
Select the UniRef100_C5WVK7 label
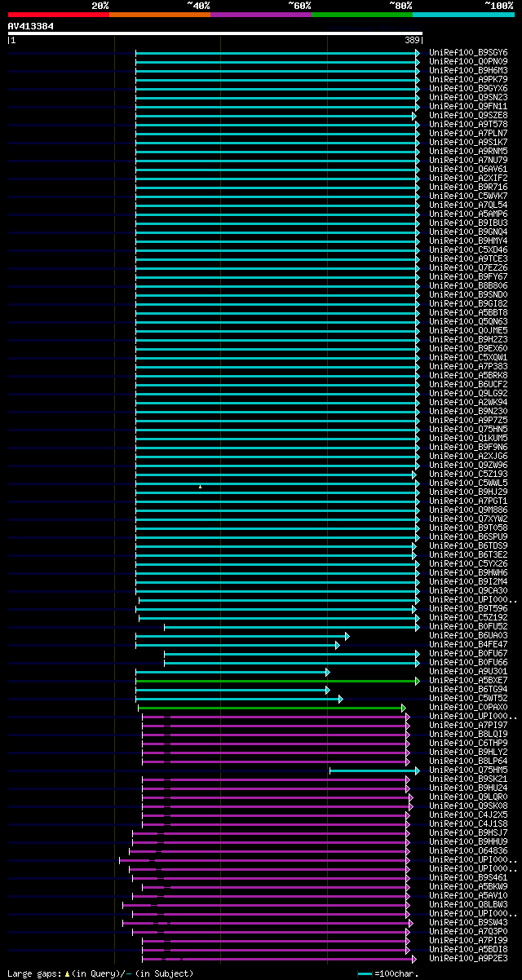click(x=468, y=196)
